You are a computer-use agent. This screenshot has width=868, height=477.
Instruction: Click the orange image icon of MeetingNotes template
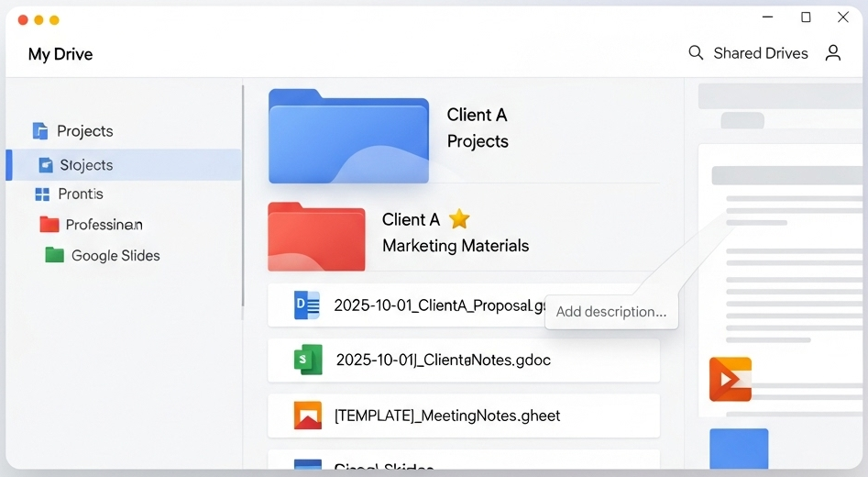coord(308,416)
